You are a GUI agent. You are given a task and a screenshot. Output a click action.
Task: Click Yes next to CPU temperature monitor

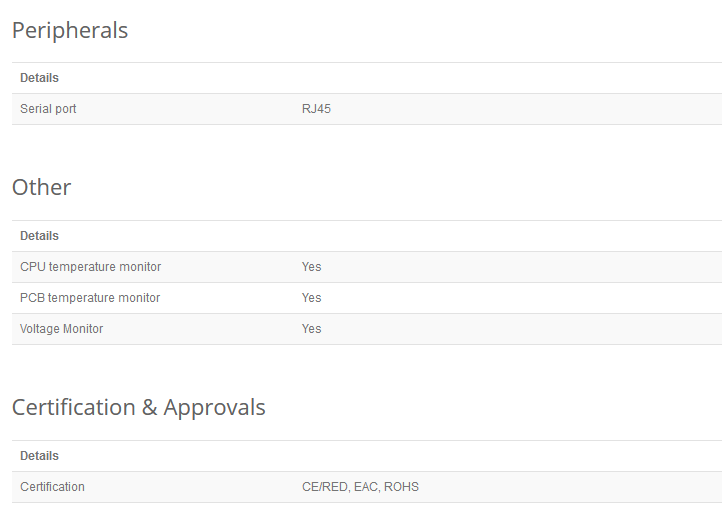(312, 267)
